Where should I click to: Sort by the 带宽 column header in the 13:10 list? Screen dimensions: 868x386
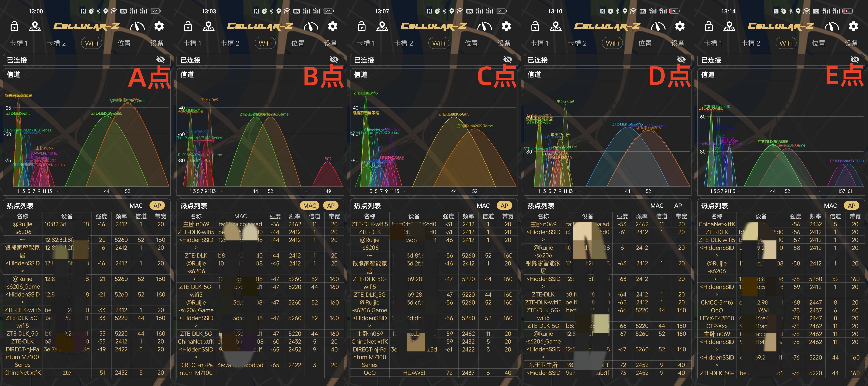point(681,216)
